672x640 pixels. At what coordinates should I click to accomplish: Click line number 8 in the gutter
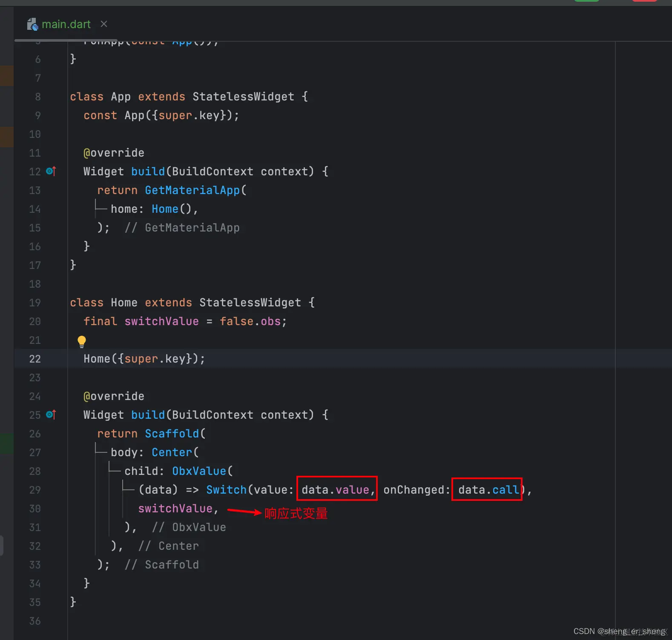pyautogui.click(x=38, y=97)
